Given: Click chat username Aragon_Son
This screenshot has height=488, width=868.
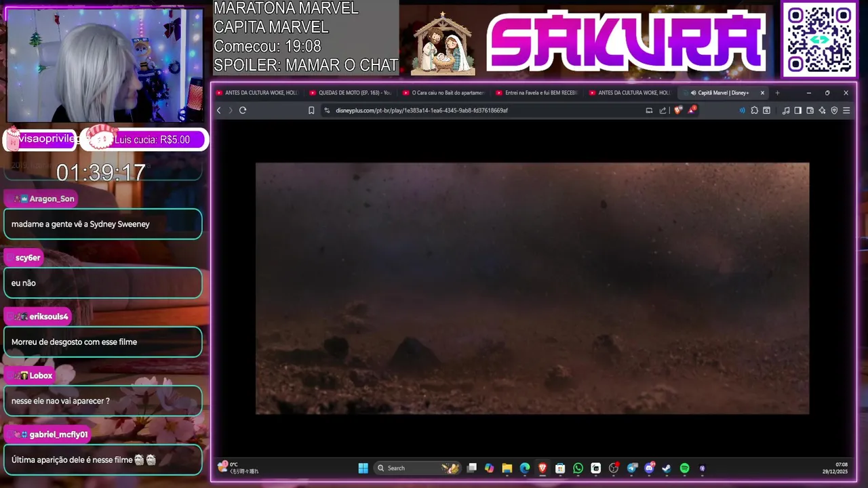Looking at the screenshot, I should point(52,199).
